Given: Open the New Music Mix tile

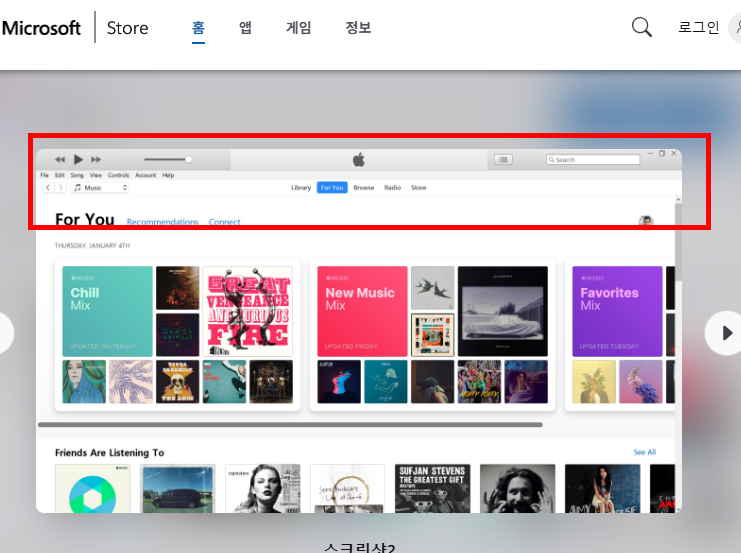Looking at the screenshot, I should pos(362,311).
